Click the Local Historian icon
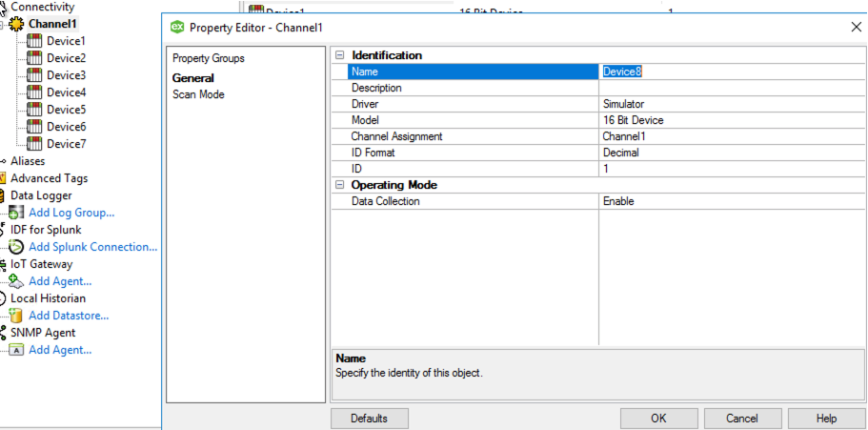The height and width of the screenshot is (430, 868). pos(3,298)
